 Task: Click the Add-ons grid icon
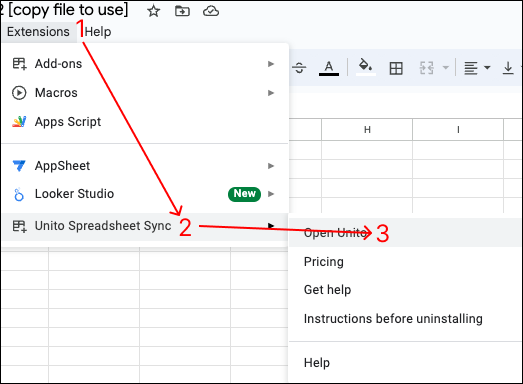coord(19,63)
